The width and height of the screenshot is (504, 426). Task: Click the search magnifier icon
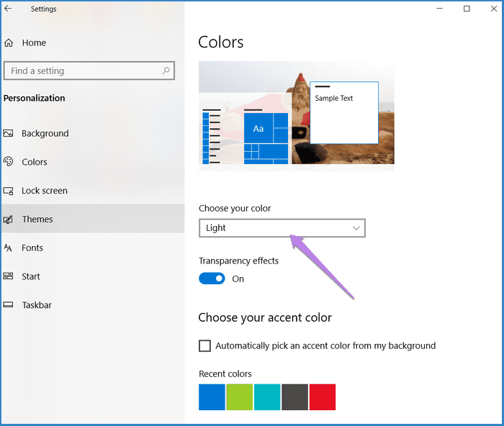click(x=166, y=71)
